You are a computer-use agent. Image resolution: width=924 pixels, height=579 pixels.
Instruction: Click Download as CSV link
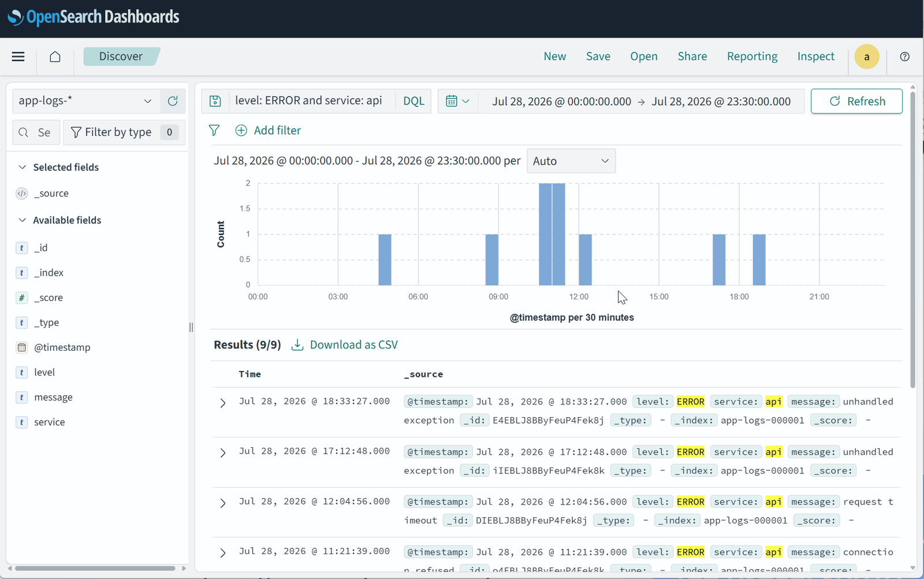point(345,345)
